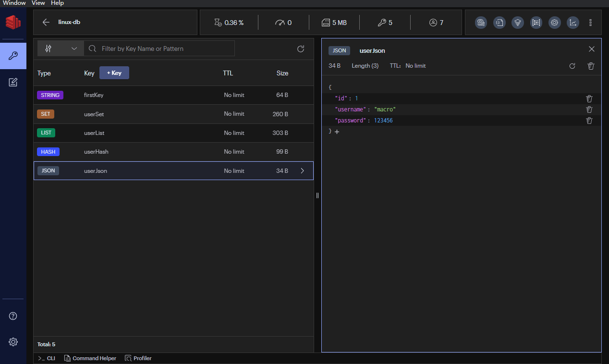The image size is (609, 364).
Task: Open the three-dot overflow menu
Action: tap(590, 23)
